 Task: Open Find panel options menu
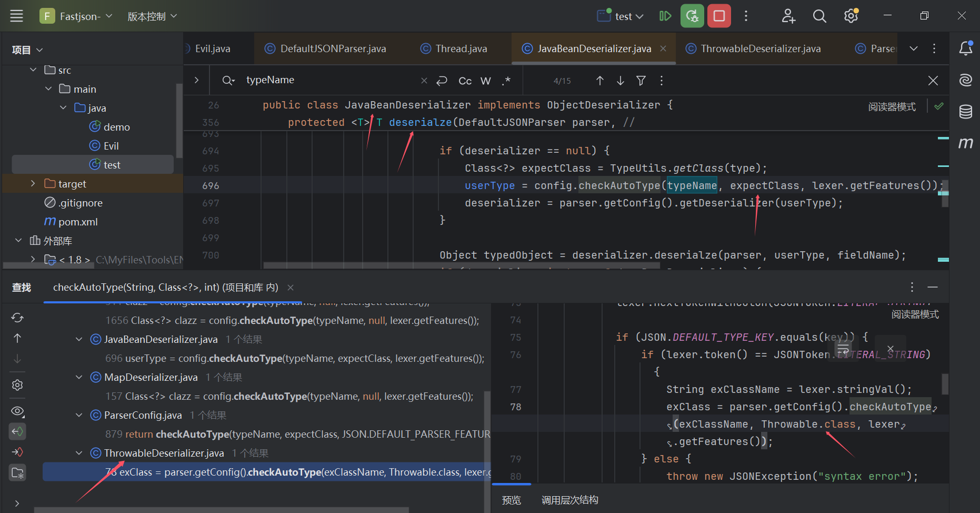point(912,287)
